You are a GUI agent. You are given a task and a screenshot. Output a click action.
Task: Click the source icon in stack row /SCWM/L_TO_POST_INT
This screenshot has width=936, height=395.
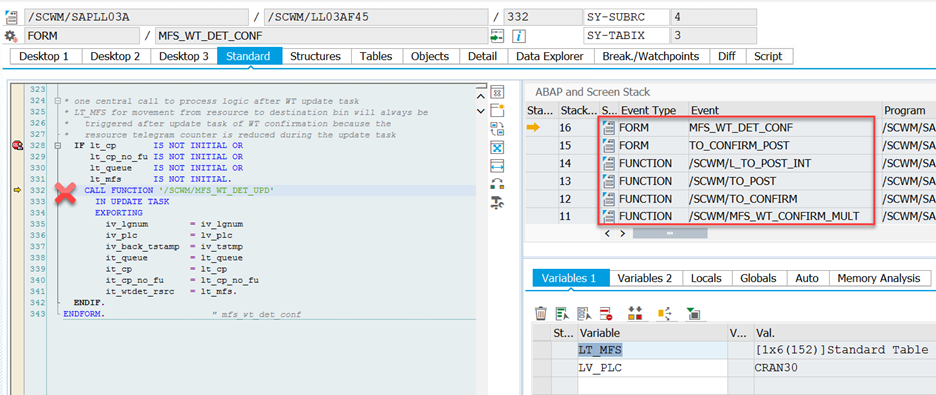tap(608, 163)
